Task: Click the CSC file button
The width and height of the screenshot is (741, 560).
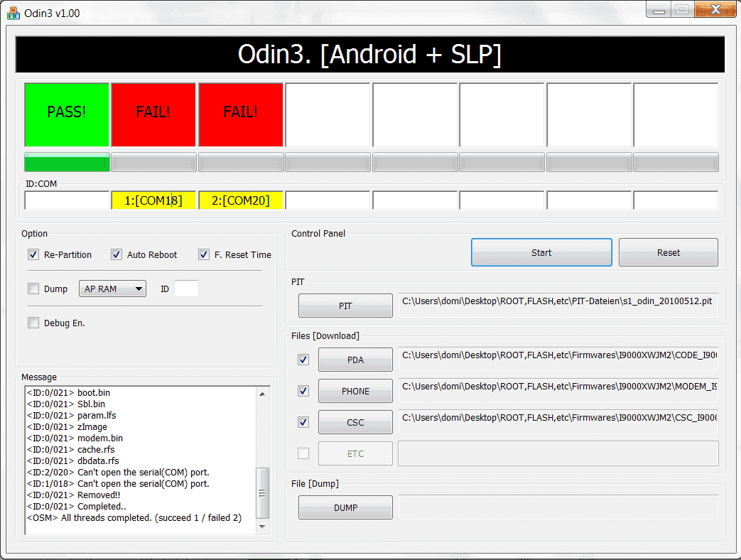Action: [355, 422]
